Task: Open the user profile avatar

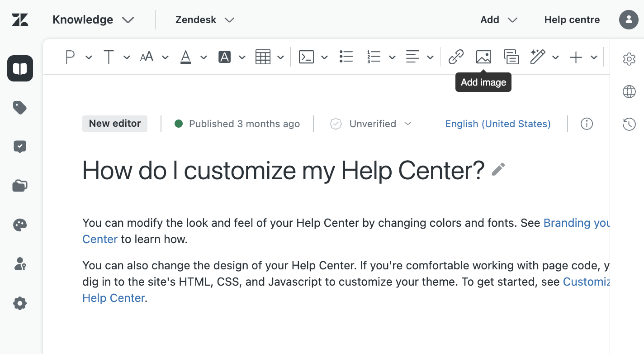Action: 629,20
